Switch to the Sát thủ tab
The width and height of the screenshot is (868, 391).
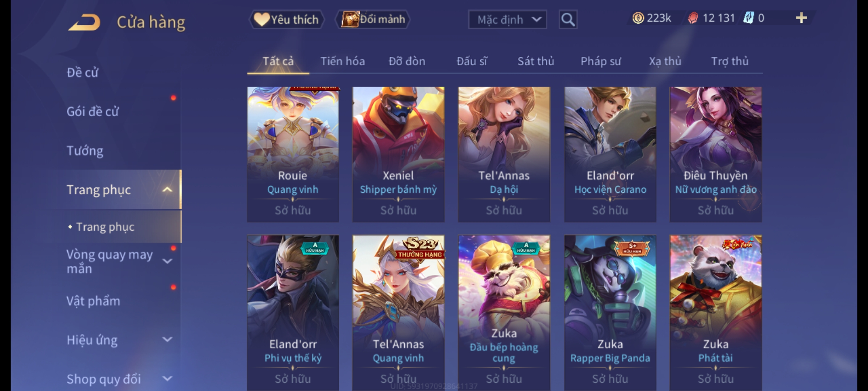coord(536,61)
